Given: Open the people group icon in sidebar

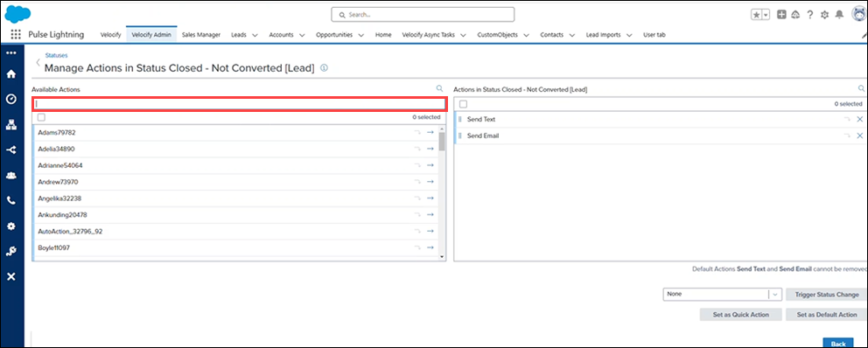Looking at the screenshot, I should (x=10, y=176).
